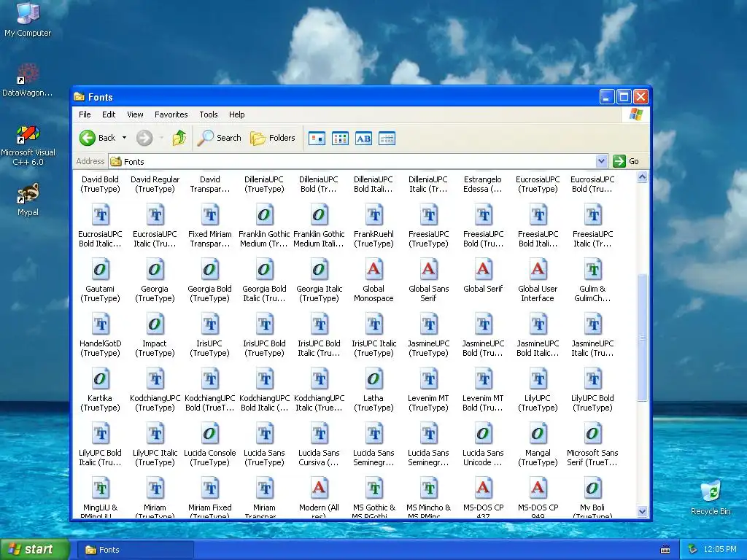Viewport: 747px width, 560px height.
Task: Click the 'Georgia Italic (TrueType)' label
Action: pyautogui.click(x=320, y=293)
